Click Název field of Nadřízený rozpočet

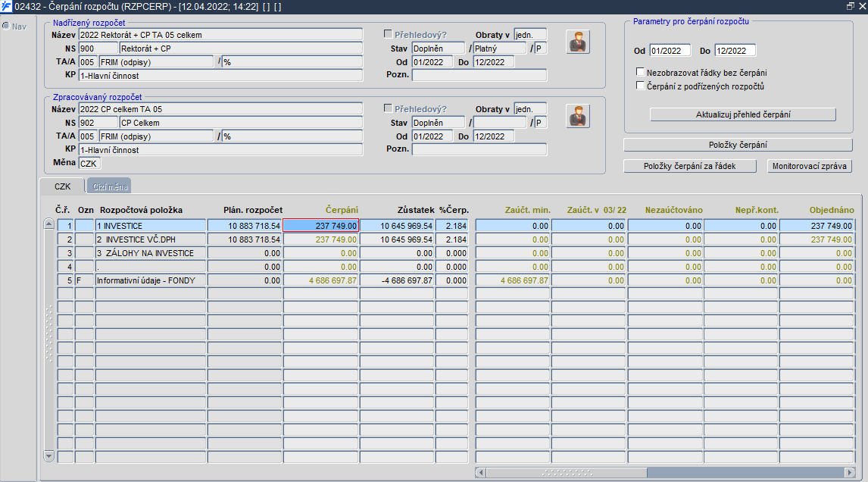[220, 34]
